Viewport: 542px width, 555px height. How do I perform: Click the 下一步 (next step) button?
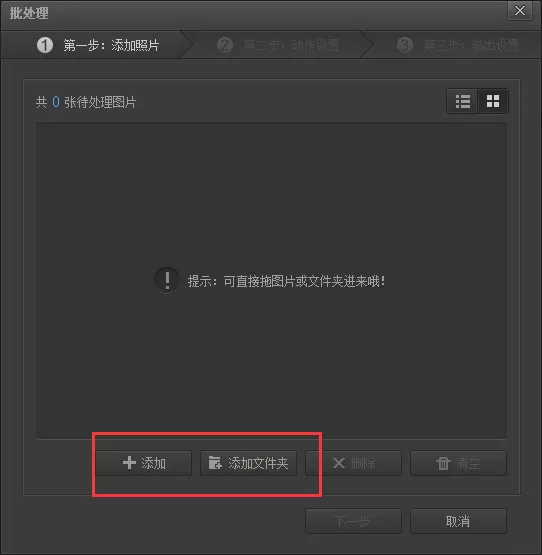pos(353,521)
